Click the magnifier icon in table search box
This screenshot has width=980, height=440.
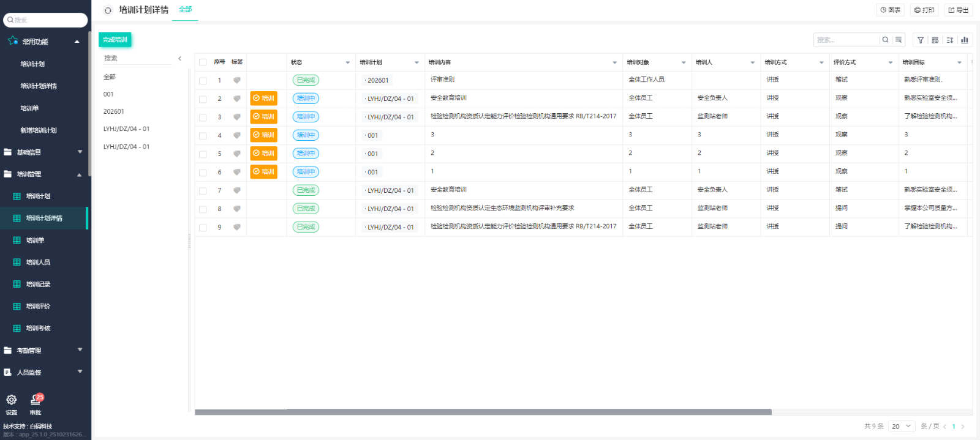[x=885, y=40]
